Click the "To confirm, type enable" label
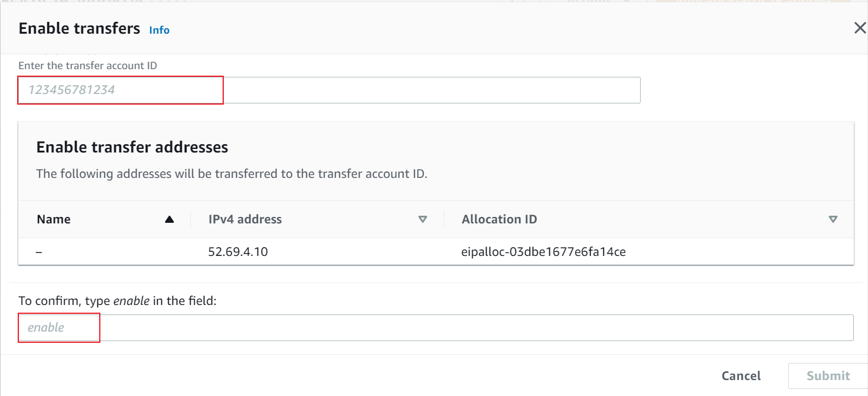This screenshot has height=396, width=868. 118,301
